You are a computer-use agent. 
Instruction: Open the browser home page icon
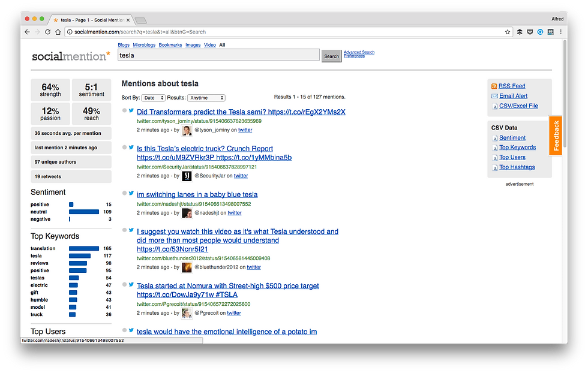[58, 32]
